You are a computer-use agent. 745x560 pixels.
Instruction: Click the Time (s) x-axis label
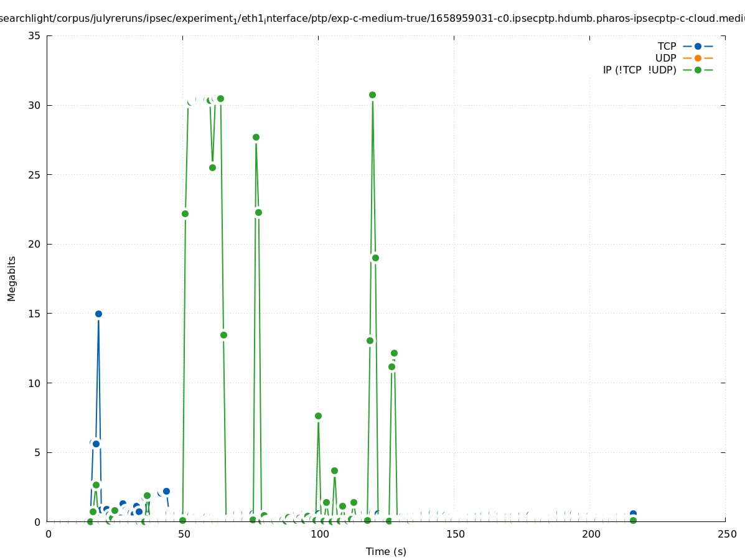[x=386, y=551]
